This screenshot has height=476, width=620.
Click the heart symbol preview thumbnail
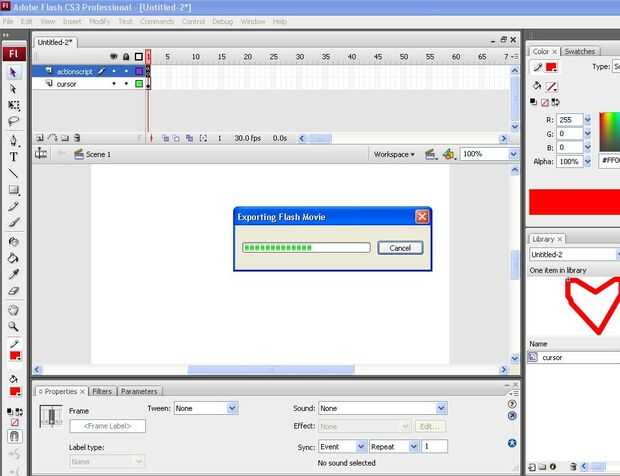[x=593, y=305]
